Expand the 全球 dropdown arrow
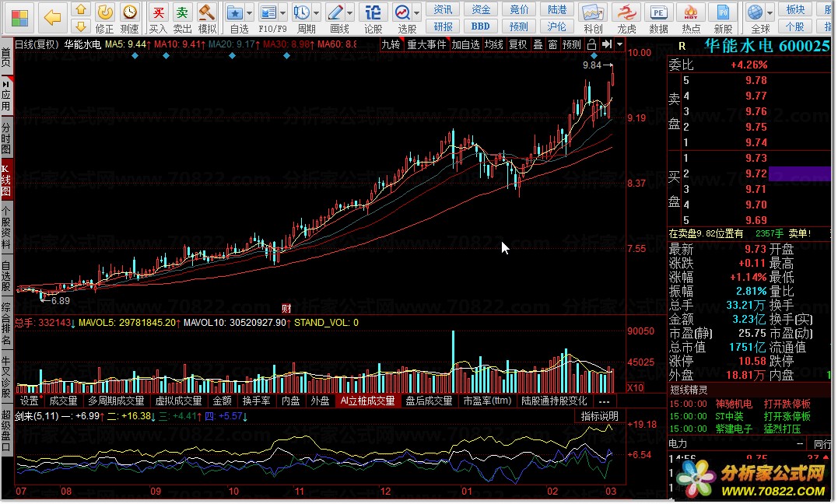The image size is (838, 504). click(770, 12)
